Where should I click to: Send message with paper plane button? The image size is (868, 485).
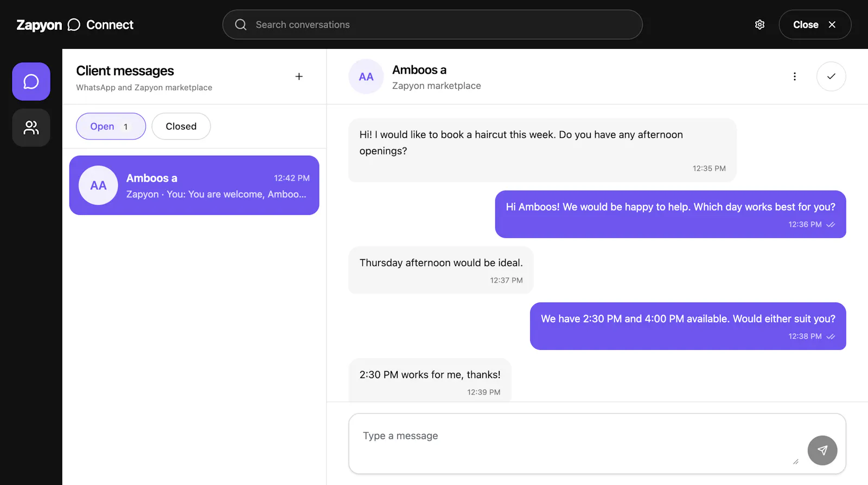click(822, 450)
